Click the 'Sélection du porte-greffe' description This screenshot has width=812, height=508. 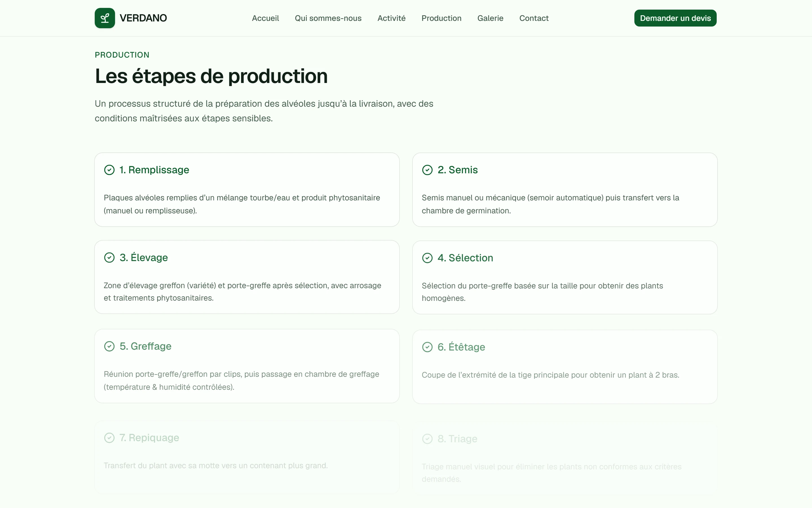pos(542,292)
